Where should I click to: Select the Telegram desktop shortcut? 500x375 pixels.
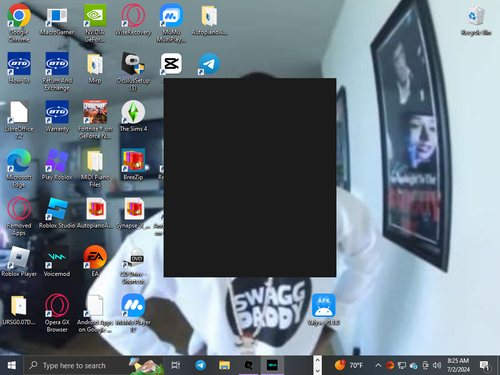click(209, 64)
